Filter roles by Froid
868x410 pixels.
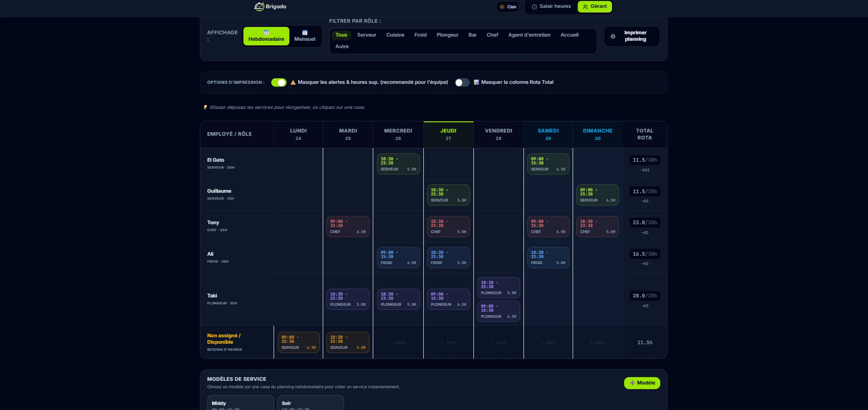421,35
